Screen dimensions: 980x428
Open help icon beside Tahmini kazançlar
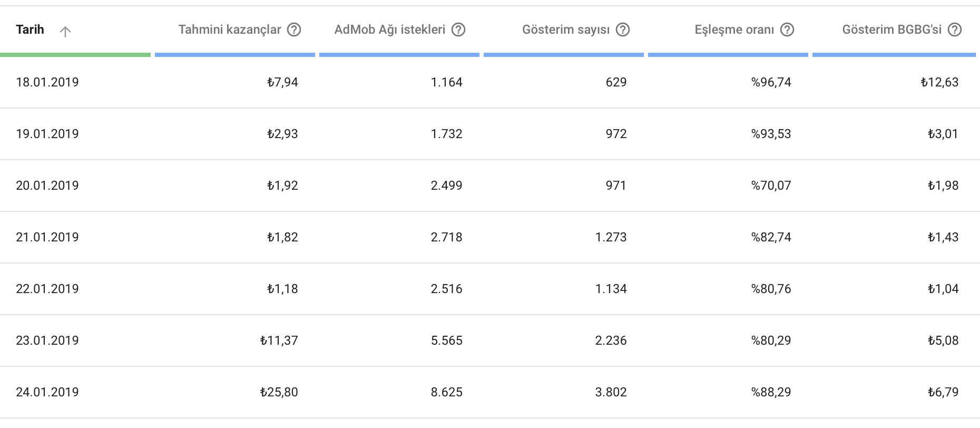coord(294,30)
